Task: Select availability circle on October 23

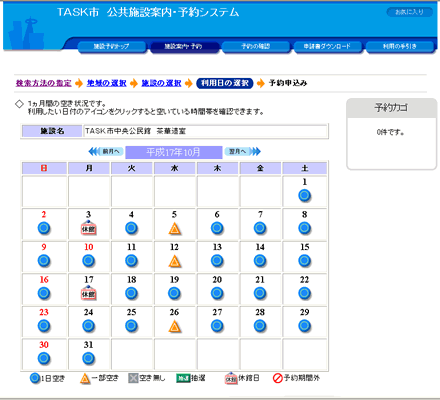Action: tap(44, 326)
